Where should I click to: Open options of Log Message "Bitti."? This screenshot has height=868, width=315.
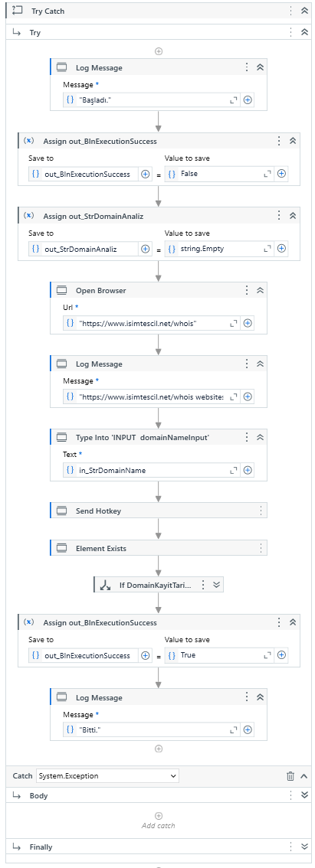pos(247,697)
